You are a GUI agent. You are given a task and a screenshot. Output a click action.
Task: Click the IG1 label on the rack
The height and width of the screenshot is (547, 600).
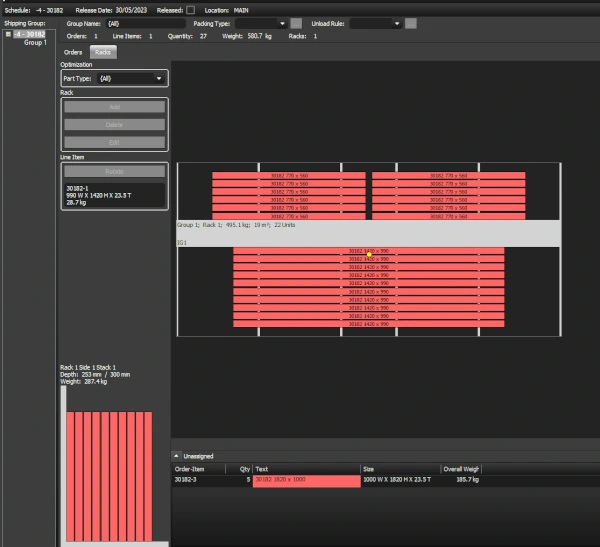(x=182, y=243)
